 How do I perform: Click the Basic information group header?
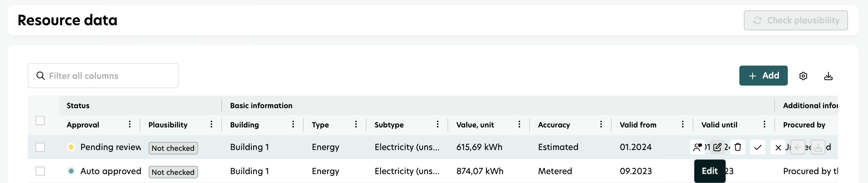[x=261, y=106]
